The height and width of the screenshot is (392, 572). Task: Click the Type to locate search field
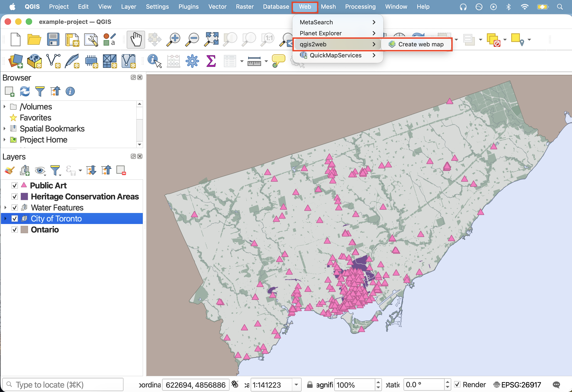(63, 385)
